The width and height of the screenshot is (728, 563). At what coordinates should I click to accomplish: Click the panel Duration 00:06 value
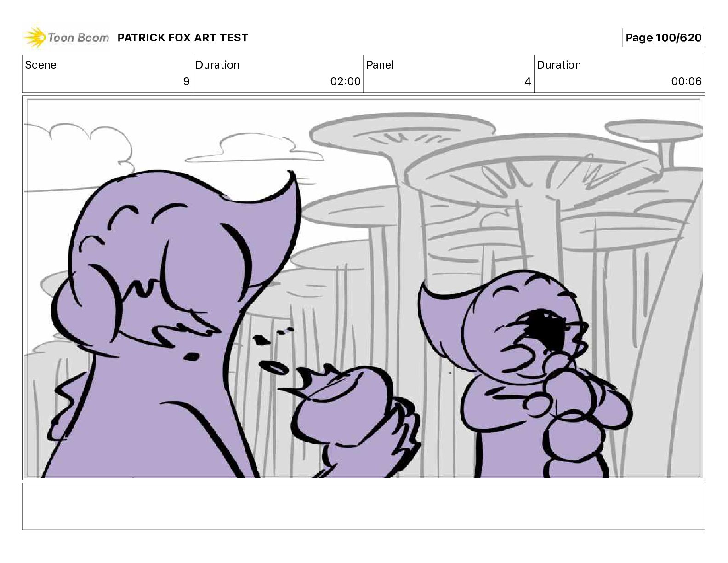click(686, 81)
